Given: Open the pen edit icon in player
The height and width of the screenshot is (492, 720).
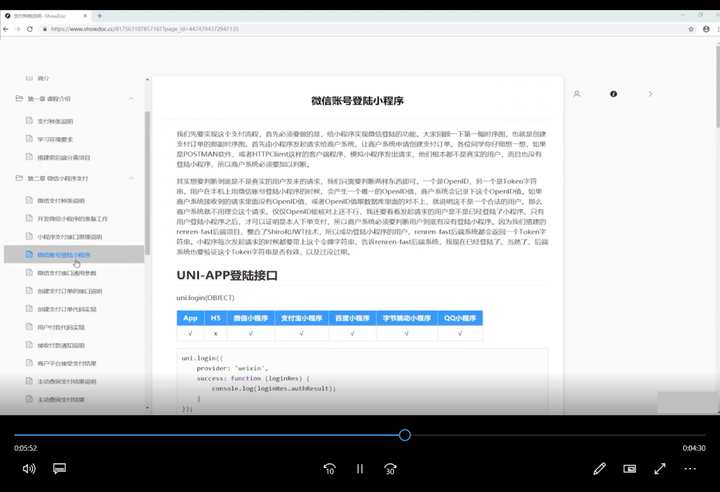Looking at the screenshot, I should point(599,469).
